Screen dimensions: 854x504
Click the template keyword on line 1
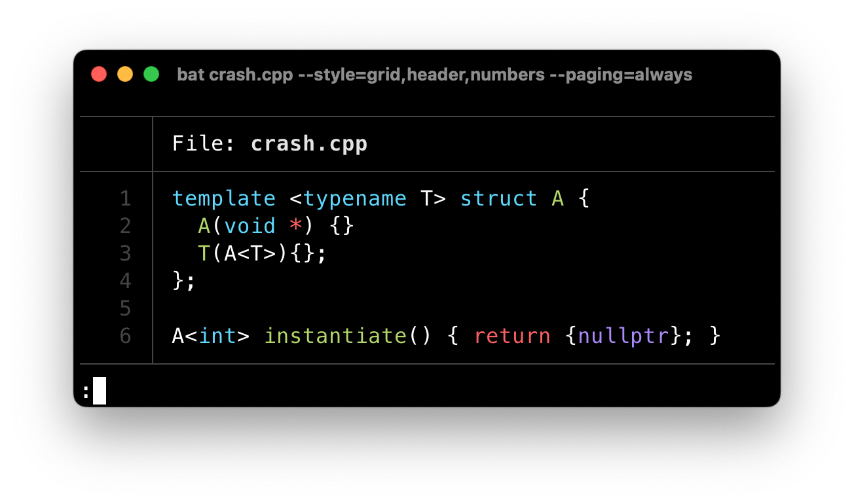click(x=224, y=199)
